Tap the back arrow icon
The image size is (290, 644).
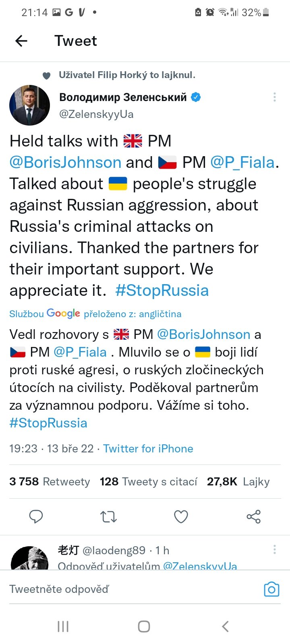pos(21,41)
